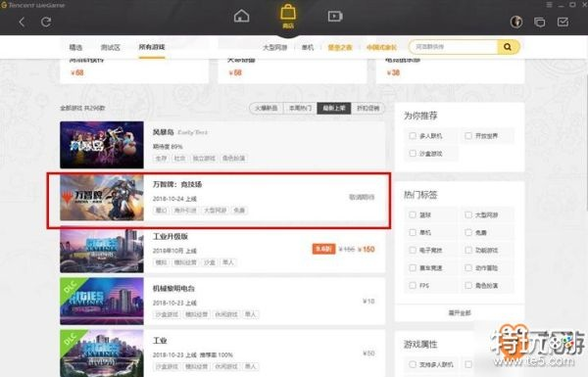Open 机械黎明电台 title
The image size is (588, 377).
173,289
